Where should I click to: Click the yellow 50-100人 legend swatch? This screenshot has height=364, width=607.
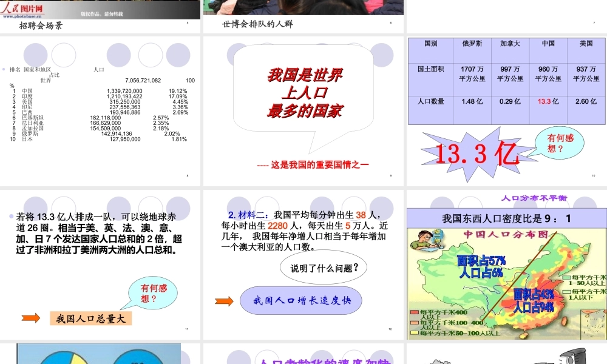(x=414, y=332)
